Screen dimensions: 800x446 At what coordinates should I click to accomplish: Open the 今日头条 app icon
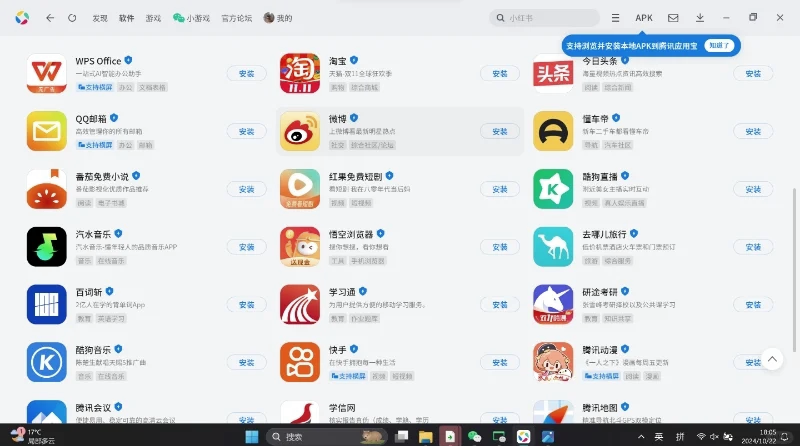(x=553, y=73)
